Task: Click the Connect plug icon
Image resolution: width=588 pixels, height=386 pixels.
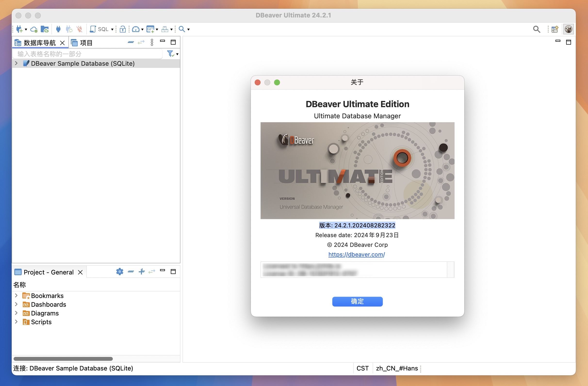Action: pos(58,29)
